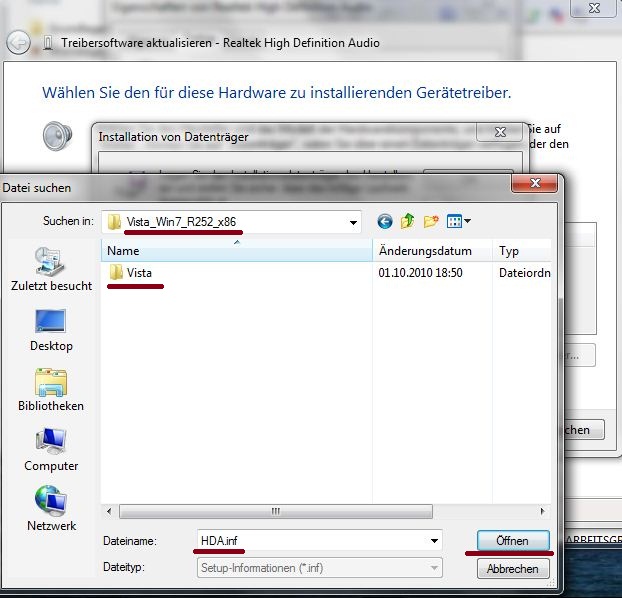Click the 'Dateiordn' type cell
The image size is (622, 598).
(x=524, y=273)
